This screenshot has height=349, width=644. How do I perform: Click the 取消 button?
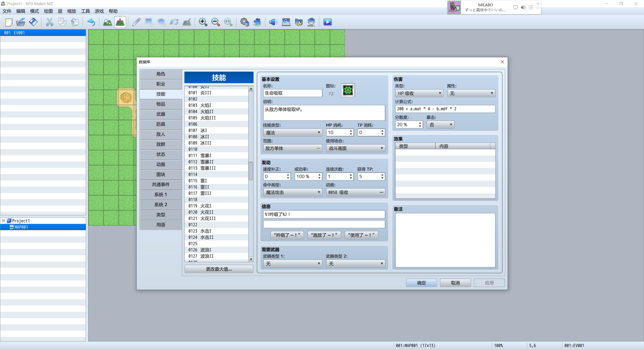455,283
